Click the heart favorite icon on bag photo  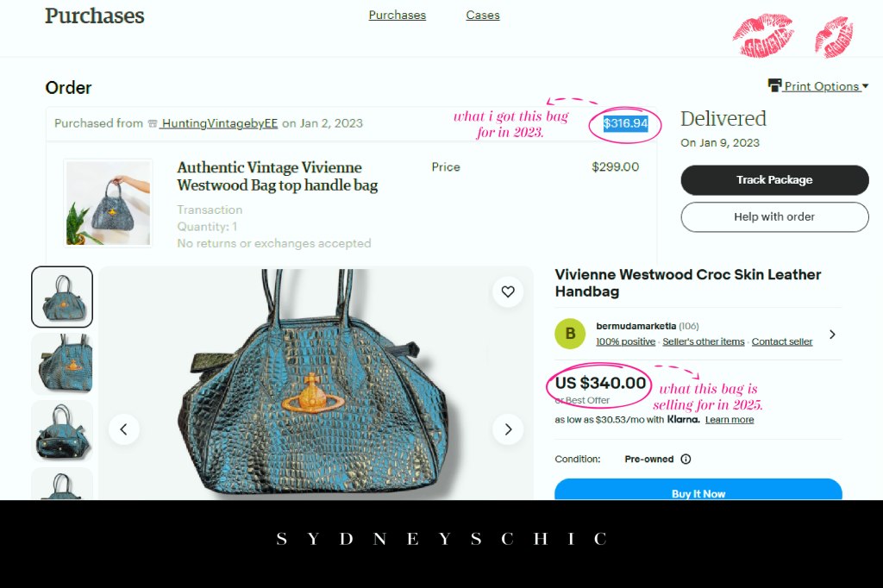(x=508, y=291)
